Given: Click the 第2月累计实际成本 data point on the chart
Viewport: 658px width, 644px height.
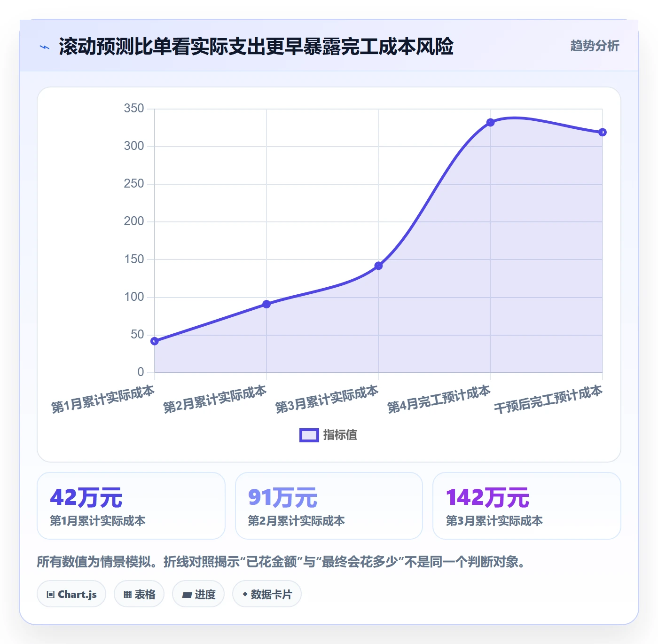Looking at the screenshot, I should (266, 304).
